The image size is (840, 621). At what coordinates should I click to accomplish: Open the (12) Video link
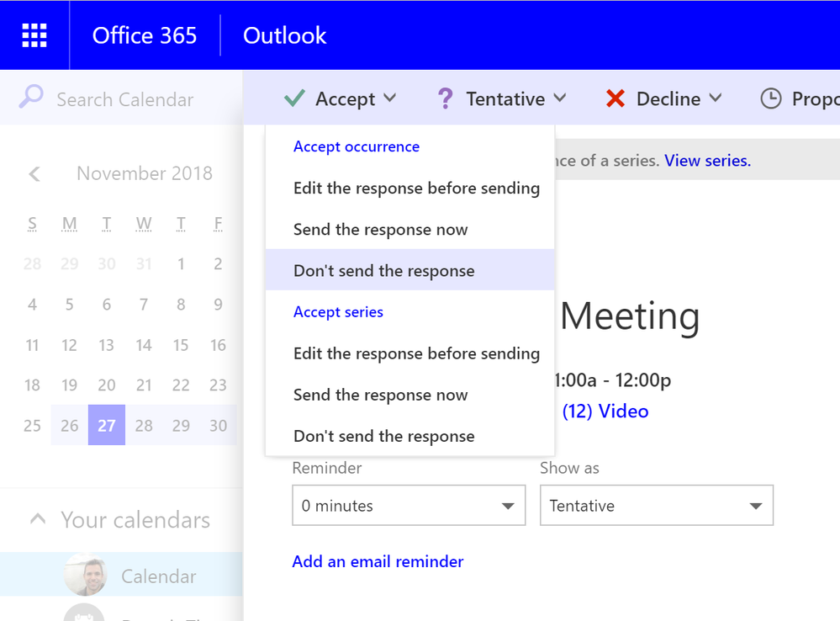(605, 411)
